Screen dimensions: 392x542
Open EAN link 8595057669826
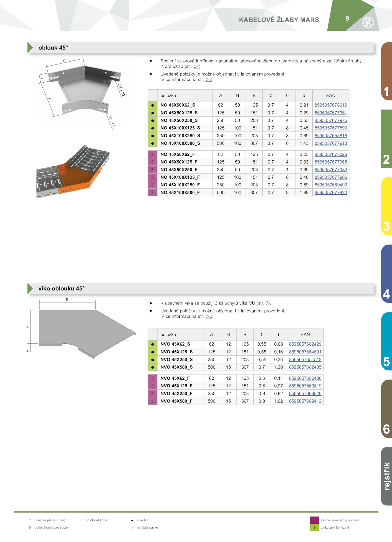[x=305, y=393]
